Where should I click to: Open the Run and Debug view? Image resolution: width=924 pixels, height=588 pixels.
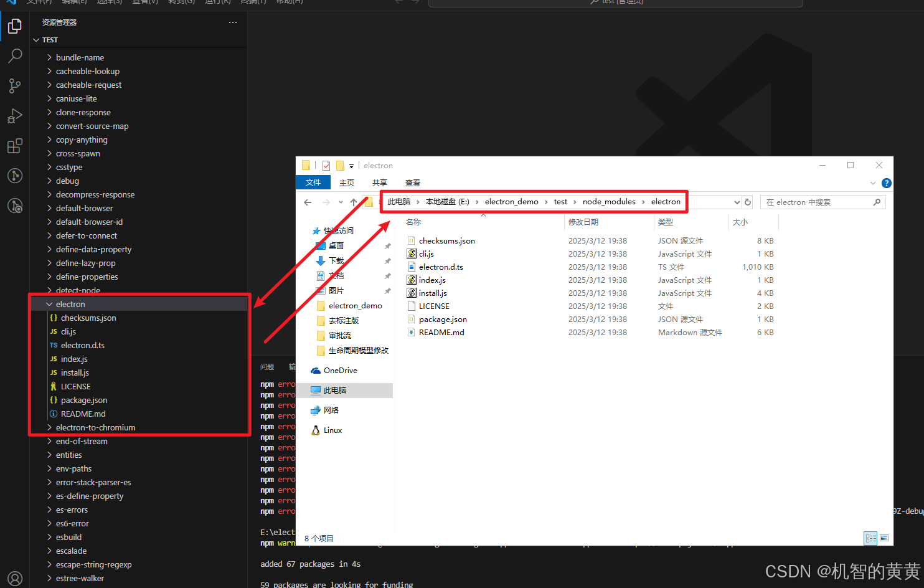(14, 116)
